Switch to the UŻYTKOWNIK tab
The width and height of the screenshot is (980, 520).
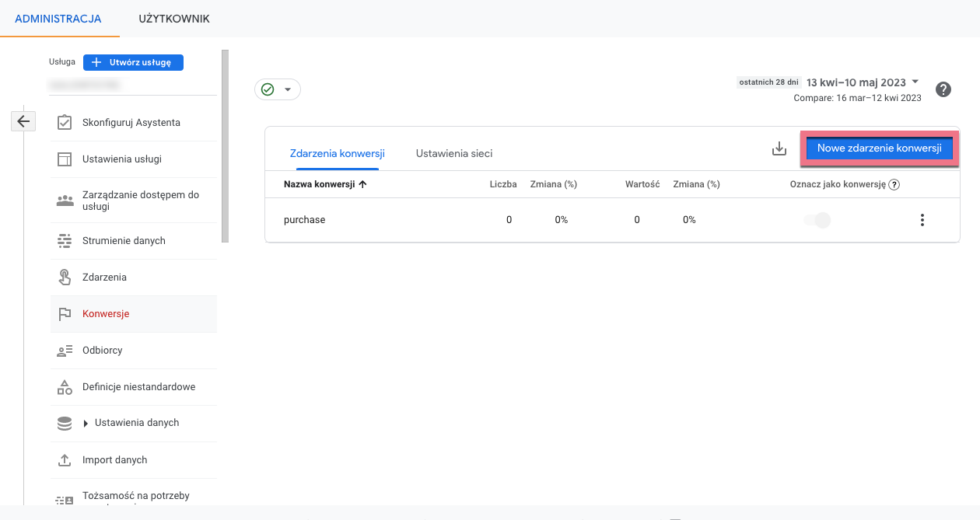[x=174, y=19]
